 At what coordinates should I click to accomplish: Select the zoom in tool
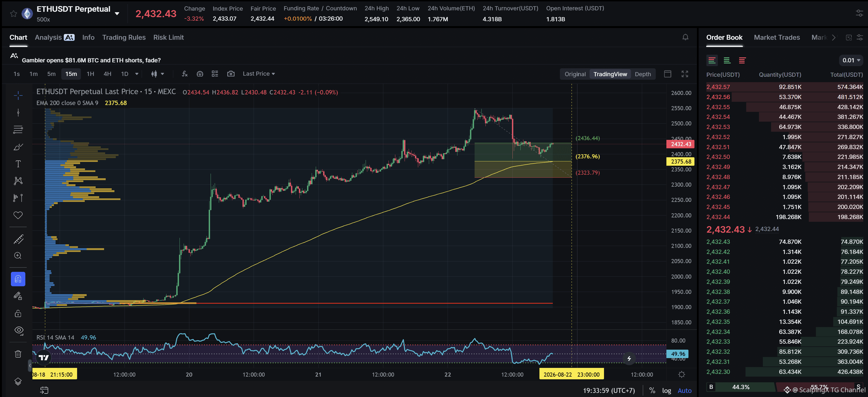pos(18,256)
